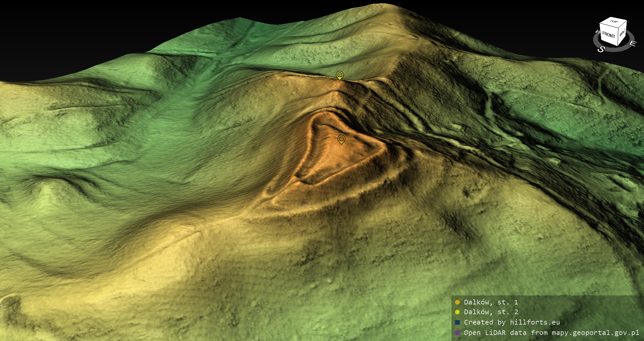Click the yellow legend dot for Dalków st. 2
Screen dimensions: 644x341
[457, 312]
